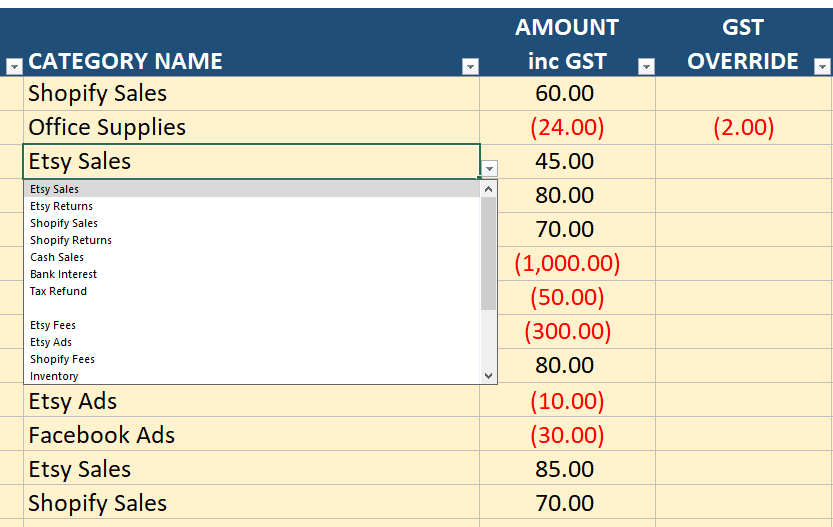Screen dimensions: 833x527
Task: Click the CATEGORY NAME header cell
Action: (251, 42)
